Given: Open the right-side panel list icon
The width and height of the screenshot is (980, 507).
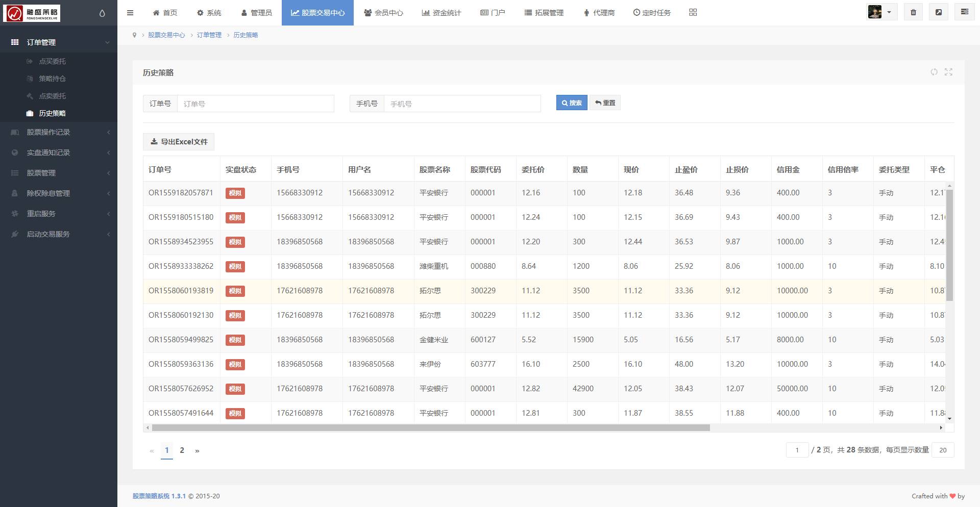Looking at the screenshot, I should 964,12.
